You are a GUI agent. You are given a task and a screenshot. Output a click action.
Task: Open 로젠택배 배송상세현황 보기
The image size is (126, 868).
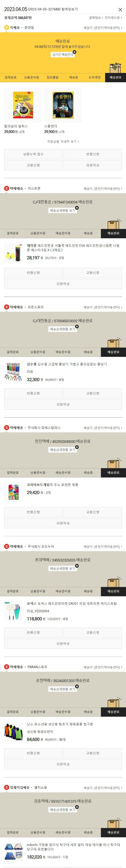tap(63, 689)
